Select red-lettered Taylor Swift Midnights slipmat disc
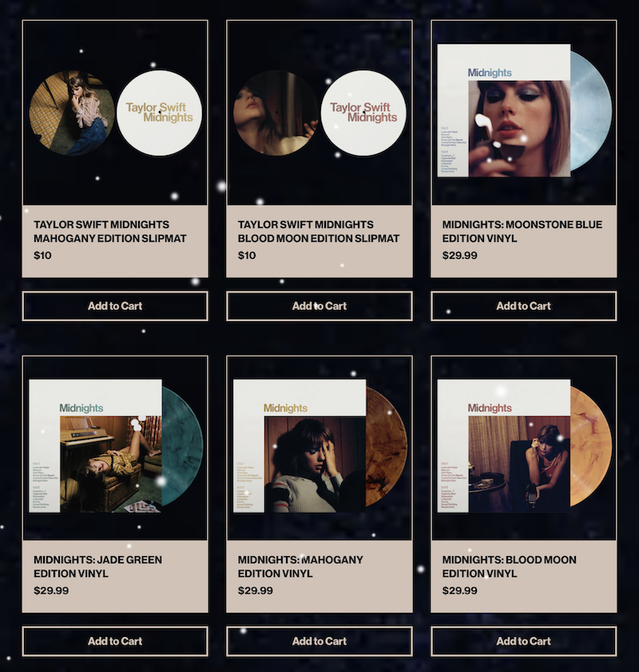 coord(363,113)
